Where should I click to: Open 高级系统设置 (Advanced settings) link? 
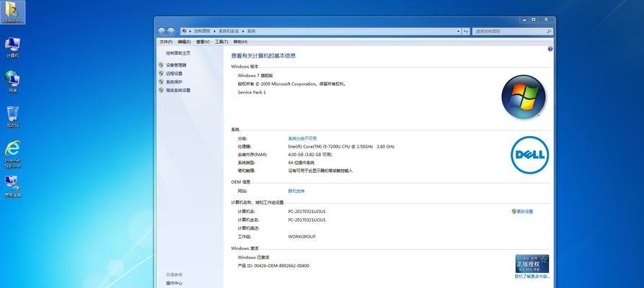click(x=178, y=90)
